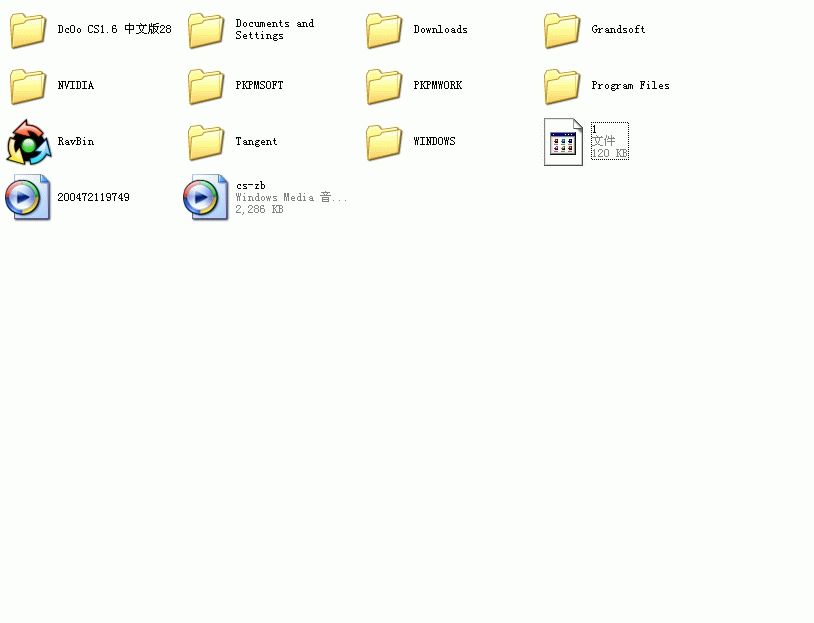Click the "cs-zb" file name
This screenshot has width=814, height=623.
click(x=251, y=185)
